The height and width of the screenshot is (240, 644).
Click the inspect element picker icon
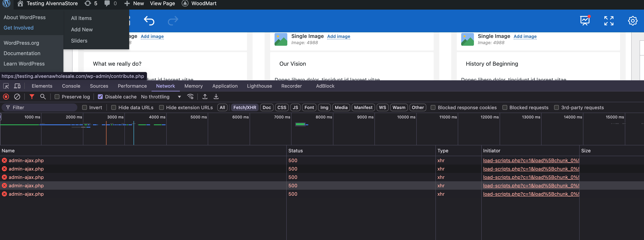[x=6, y=86]
